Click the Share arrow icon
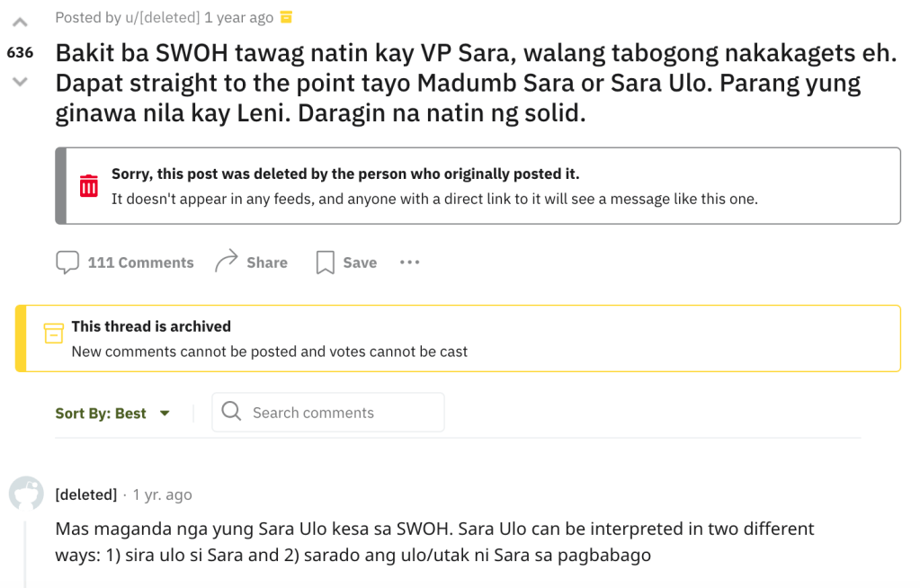920x588 pixels. point(226,262)
